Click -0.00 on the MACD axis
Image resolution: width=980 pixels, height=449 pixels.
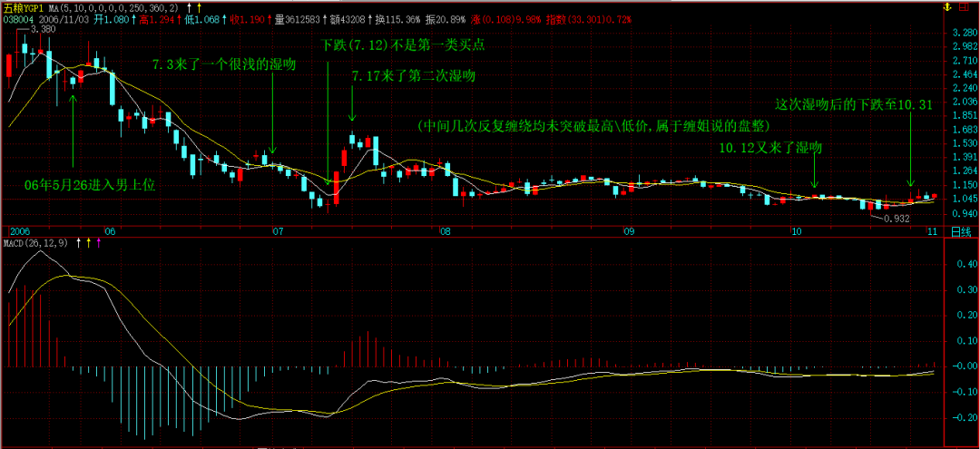[965, 366]
